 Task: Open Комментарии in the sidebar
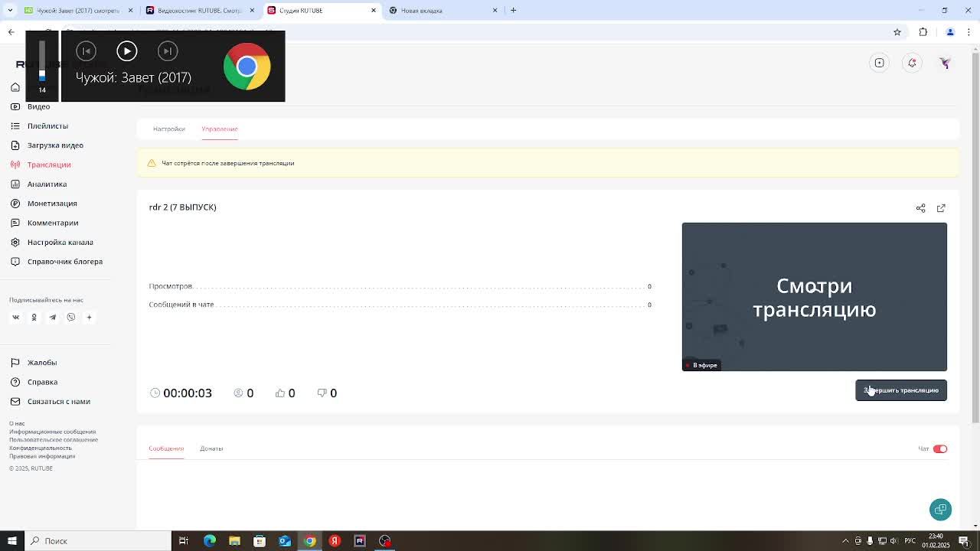point(53,223)
